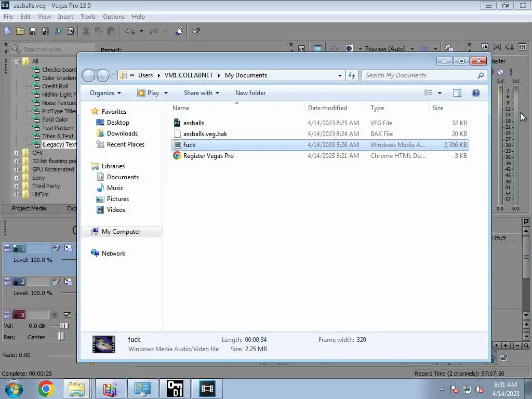Click Track Motion icon on track 1
The height and width of the screenshot is (399, 532).
coord(56,248)
